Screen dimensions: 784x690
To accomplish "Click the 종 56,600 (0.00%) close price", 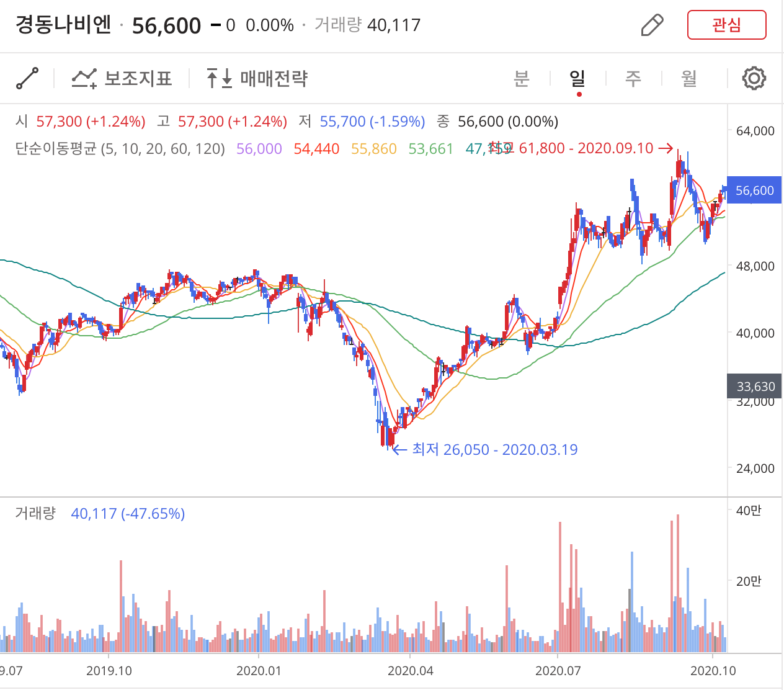I will click(497, 122).
